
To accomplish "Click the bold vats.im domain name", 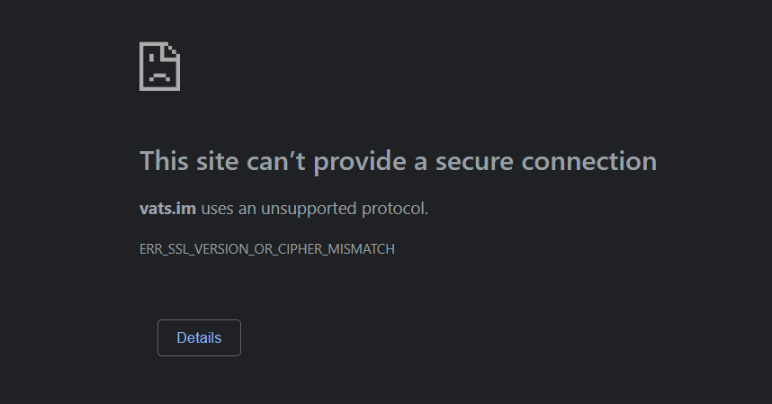I will [x=167, y=209].
